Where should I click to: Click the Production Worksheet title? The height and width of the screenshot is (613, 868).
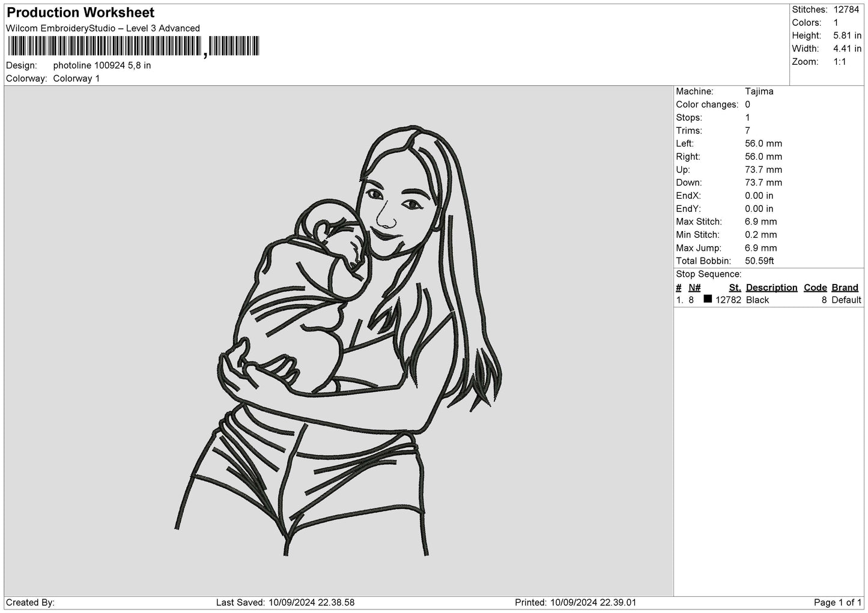(x=80, y=13)
